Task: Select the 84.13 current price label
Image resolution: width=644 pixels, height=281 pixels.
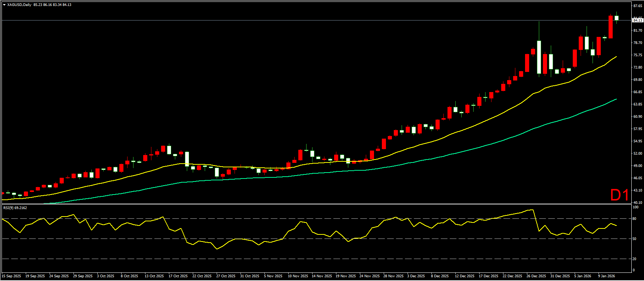Action: point(637,20)
